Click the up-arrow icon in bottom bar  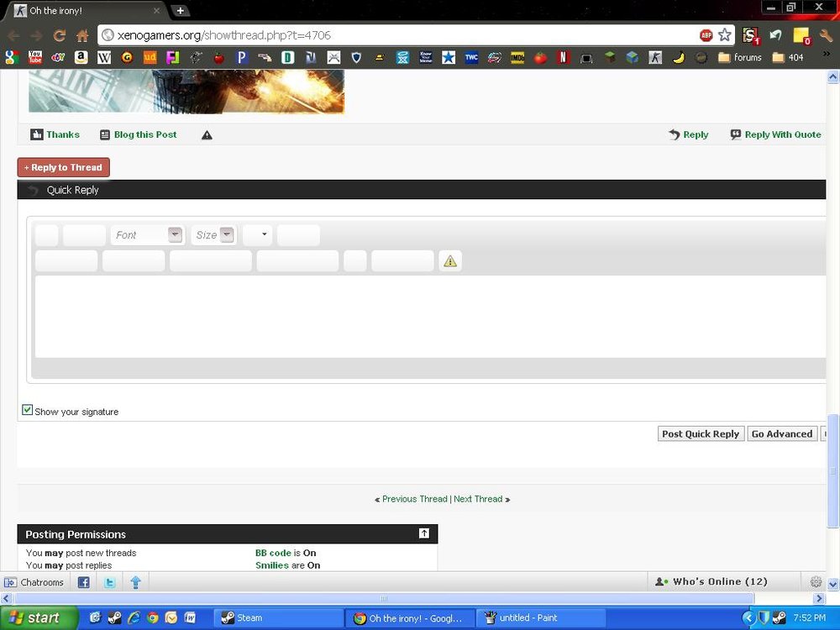[x=135, y=582]
